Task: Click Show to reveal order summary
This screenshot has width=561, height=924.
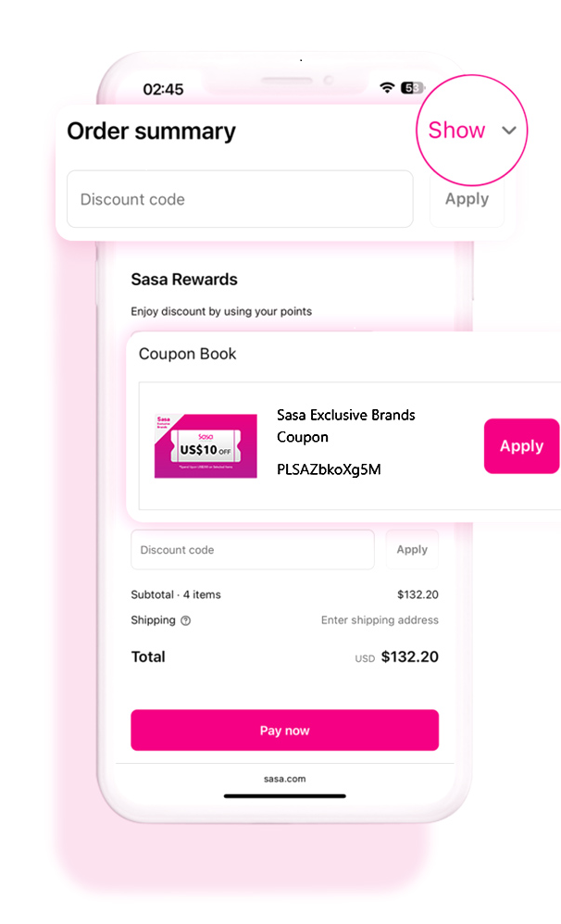Action: tap(456, 131)
